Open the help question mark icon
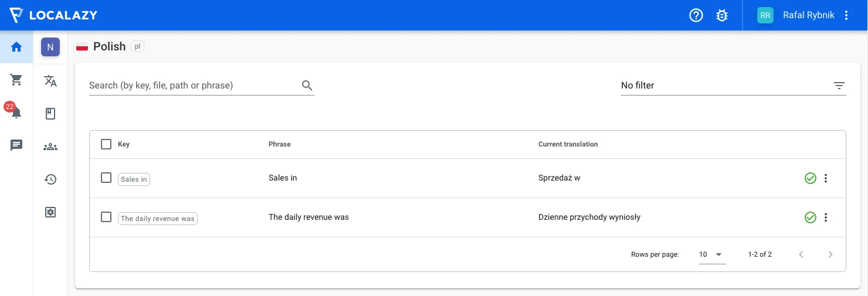 click(696, 15)
